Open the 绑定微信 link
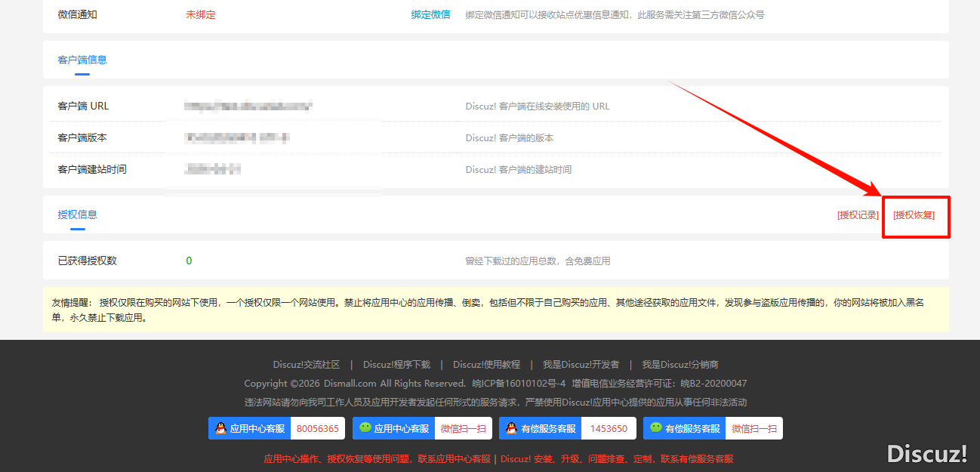This screenshot has width=980, height=472. [x=430, y=14]
